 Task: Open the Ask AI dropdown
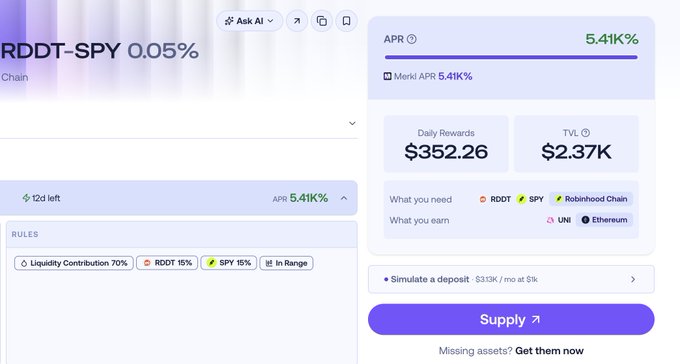(x=249, y=21)
